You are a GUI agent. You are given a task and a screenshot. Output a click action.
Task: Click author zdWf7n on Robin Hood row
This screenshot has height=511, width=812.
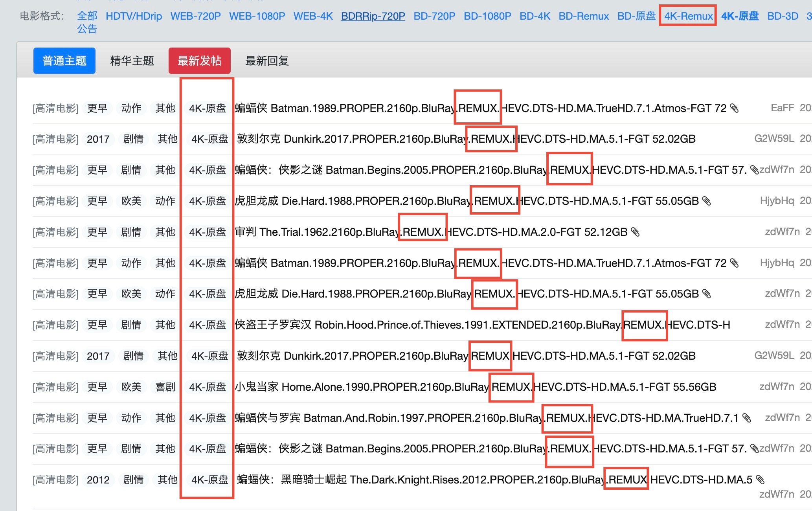pyautogui.click(x=782, y=324)
